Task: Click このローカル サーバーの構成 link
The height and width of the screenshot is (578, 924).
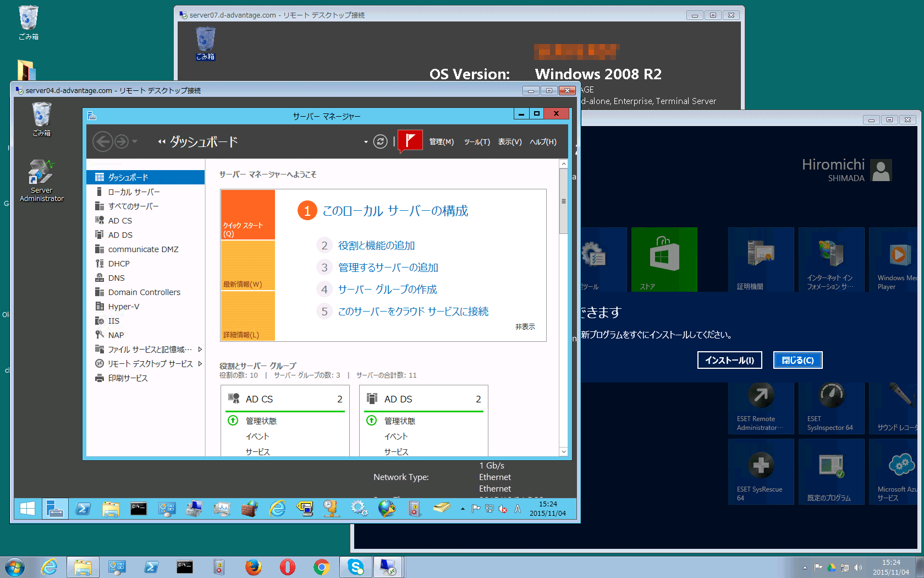Action: [x=395, y=211]
